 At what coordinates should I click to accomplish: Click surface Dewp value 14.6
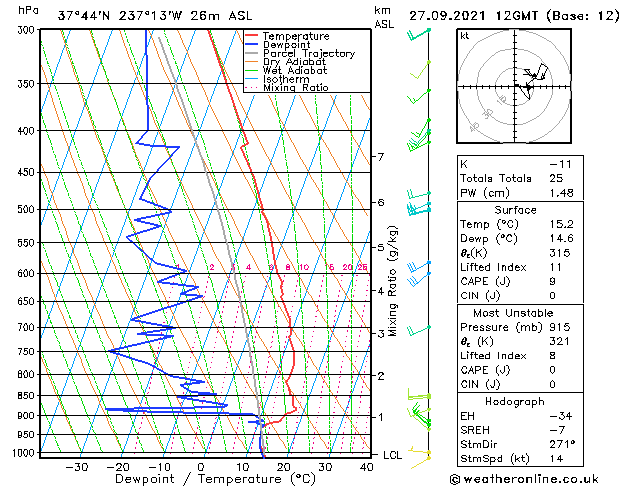click(562, 239)
